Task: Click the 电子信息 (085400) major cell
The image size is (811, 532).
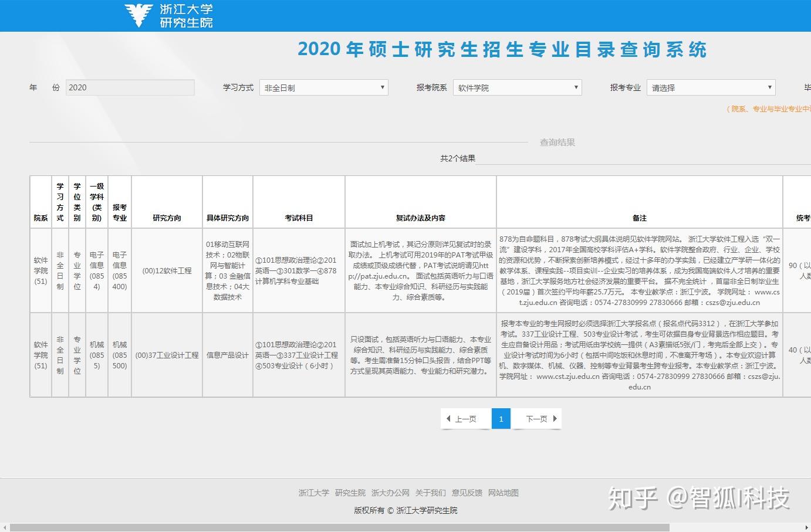Action: coord(120,270)
